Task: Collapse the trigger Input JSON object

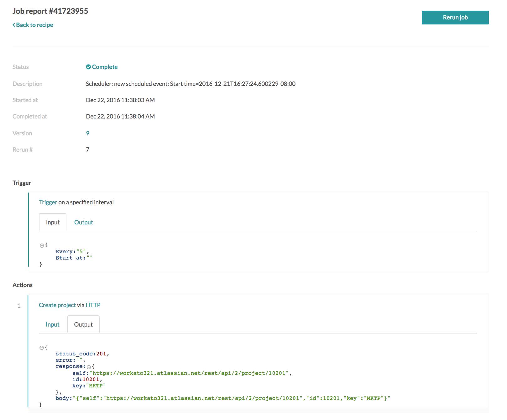Action: pos(41,245)
